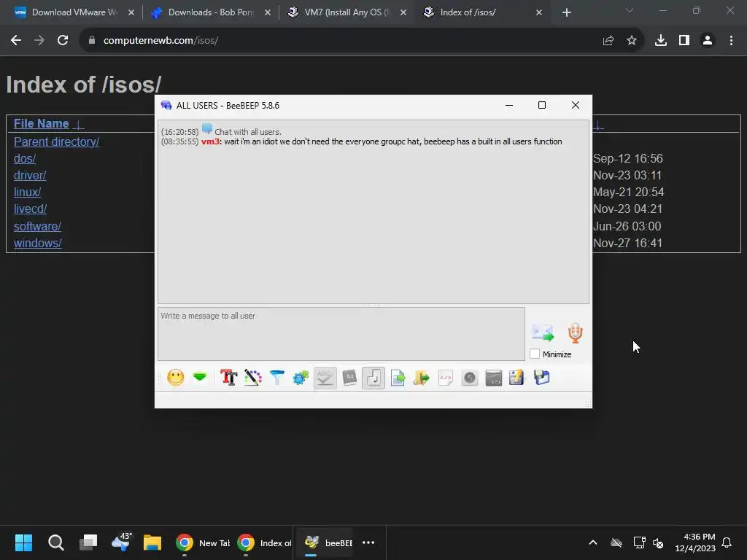Click the round gray camera-like toolbar icon
747x560 pixels.
coord(469,378)
